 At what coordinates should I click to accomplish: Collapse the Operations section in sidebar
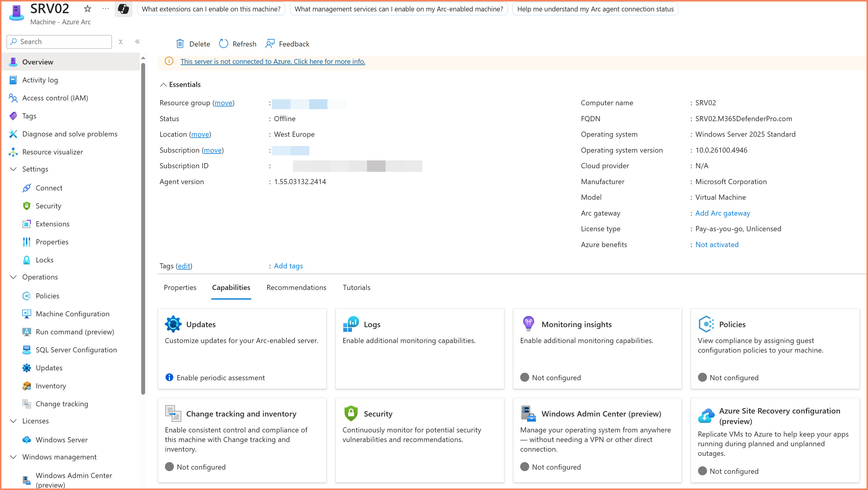point(13,277)
